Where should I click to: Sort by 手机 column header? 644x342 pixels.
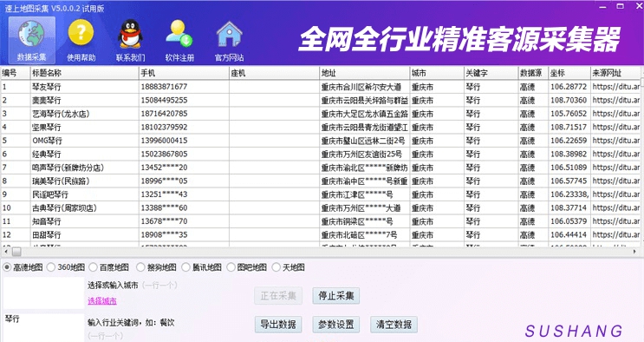(x=184, y=73)
